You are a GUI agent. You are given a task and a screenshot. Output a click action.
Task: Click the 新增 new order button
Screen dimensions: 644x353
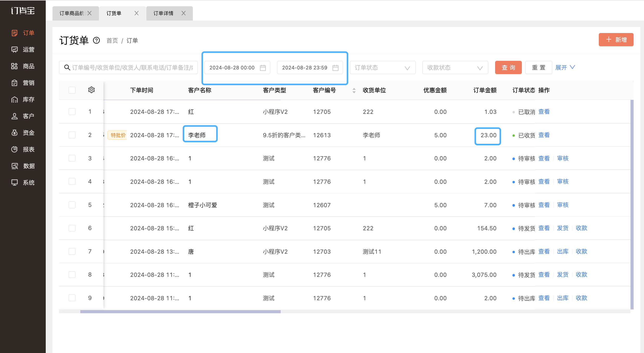pos(616,40)
